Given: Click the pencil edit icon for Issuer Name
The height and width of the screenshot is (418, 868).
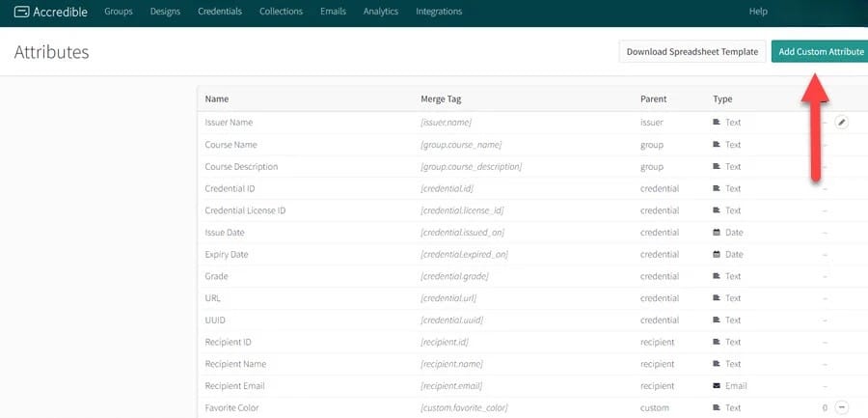Looking at the screenshot, I should 841,123.
